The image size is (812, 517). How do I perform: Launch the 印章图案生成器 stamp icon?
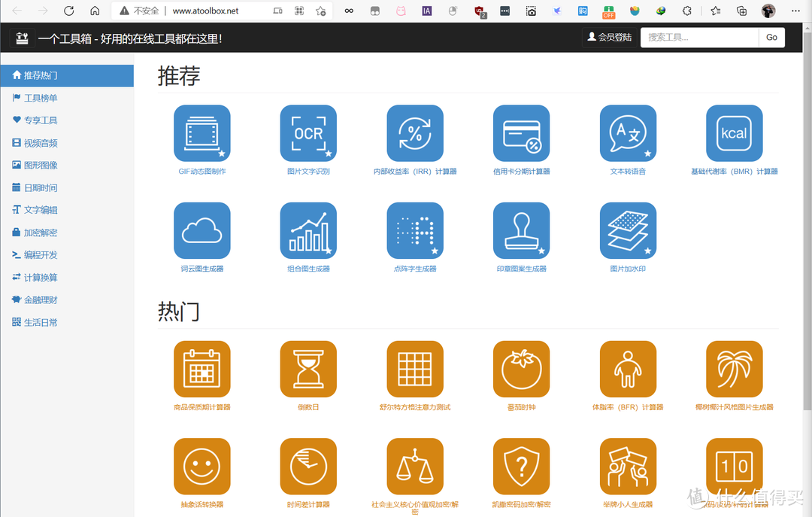pyautogui.click(x=521, y=230)
